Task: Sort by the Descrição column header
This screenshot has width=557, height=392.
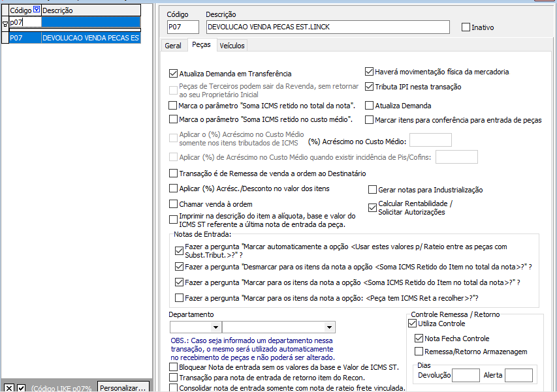Action: (x=91, y=10)
